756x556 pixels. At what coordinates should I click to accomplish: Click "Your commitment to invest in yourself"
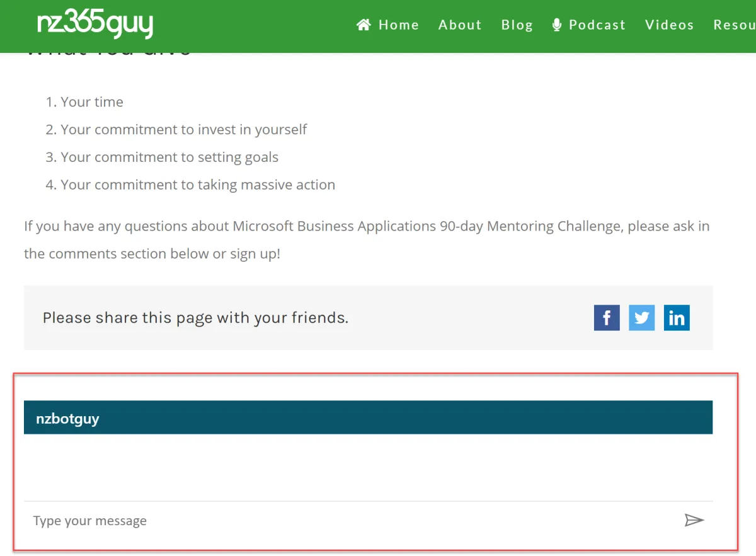click(x=184, y=130)
